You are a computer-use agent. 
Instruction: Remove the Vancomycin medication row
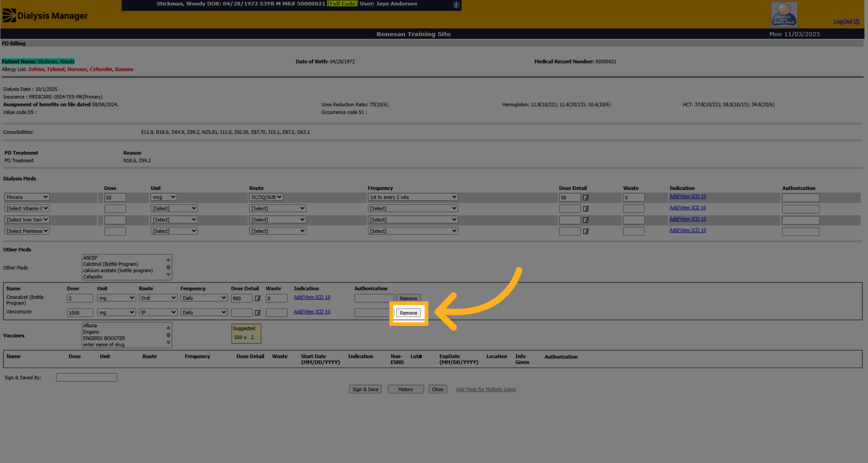408,313
